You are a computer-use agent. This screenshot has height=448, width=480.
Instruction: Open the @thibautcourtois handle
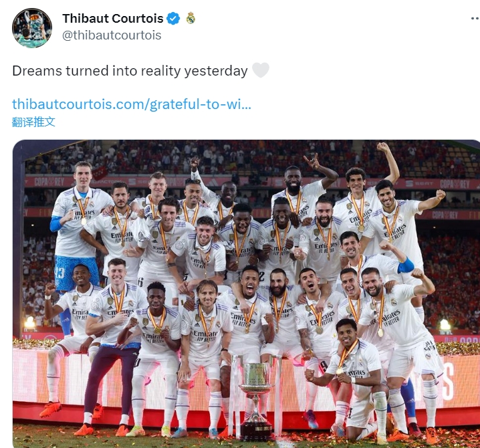[112, 35]
